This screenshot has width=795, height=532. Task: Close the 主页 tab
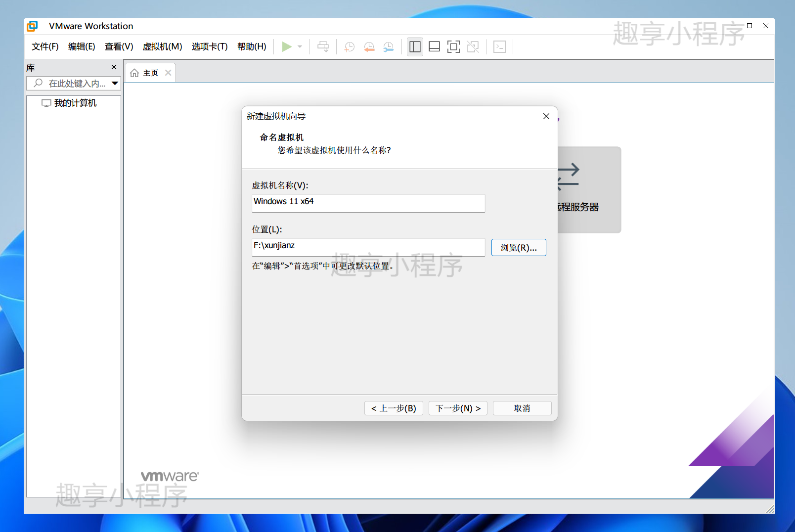point(168,73)
